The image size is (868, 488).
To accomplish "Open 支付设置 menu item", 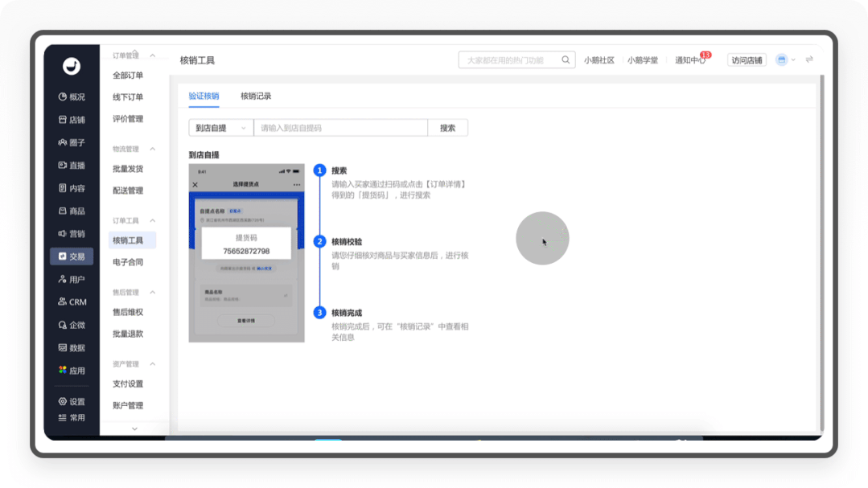I will [x=128, y=383].
